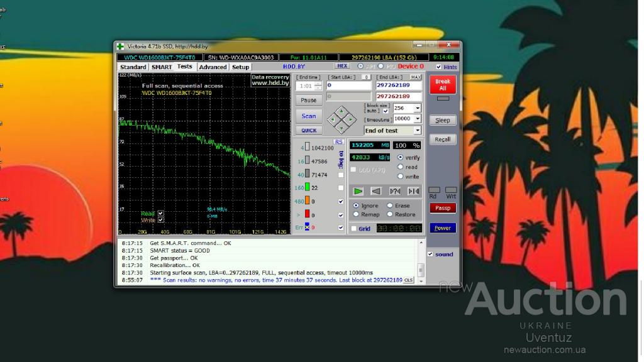This screenshot has height=362, width=644.
Task: Enable logging for 40 ms blocks
Action: point(341,175)
